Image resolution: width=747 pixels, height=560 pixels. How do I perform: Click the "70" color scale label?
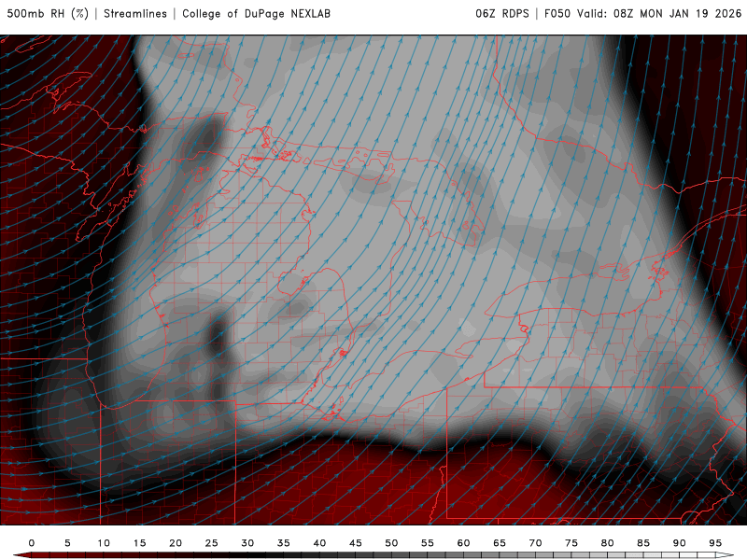535,543
